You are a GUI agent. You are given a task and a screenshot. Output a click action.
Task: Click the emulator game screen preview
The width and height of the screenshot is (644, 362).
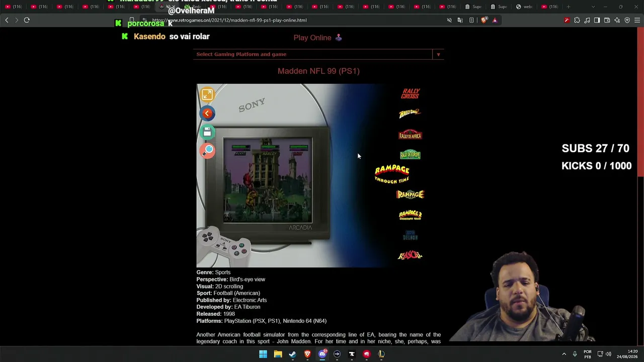[x=268, y=180]
